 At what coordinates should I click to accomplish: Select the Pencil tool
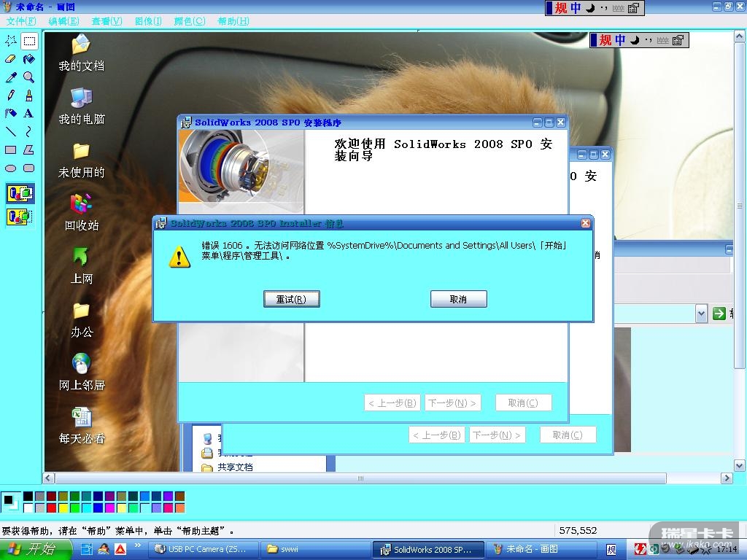coord(11,96)
